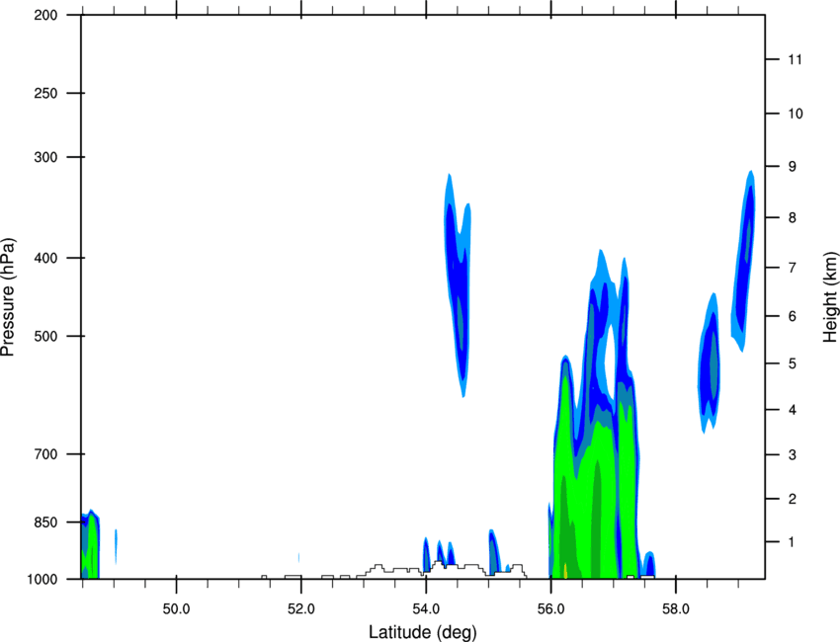Screen dimensions: 840x642
Task: Click the yellow spot at base of 56.2 latitude
Action: [x=565, y=571]
